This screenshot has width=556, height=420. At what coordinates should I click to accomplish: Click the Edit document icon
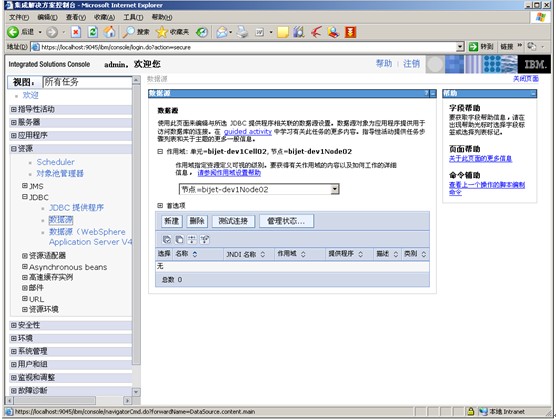[x=260, y=32]
